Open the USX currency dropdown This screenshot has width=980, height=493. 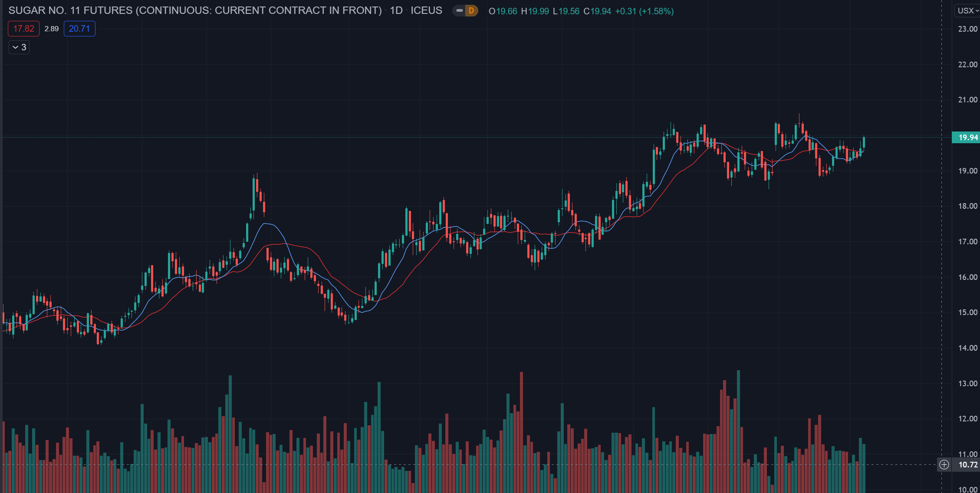[x=967, y=11]
